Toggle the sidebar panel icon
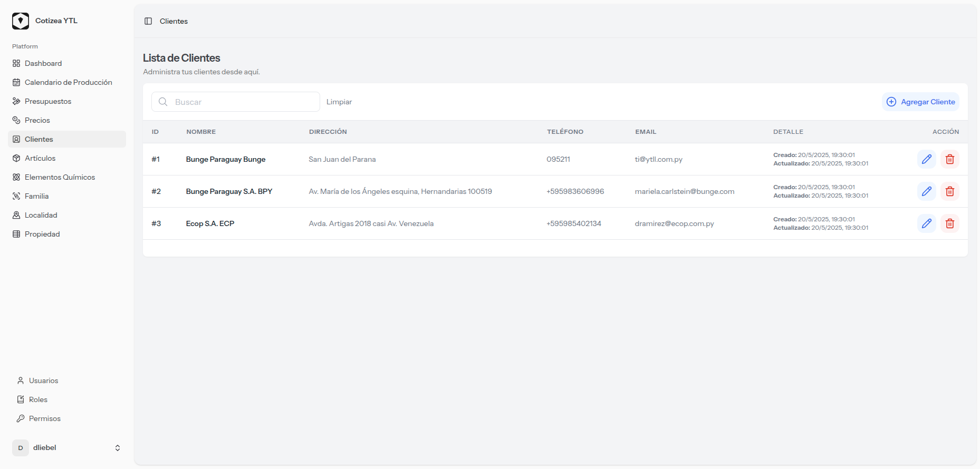 tap(148, 21)
